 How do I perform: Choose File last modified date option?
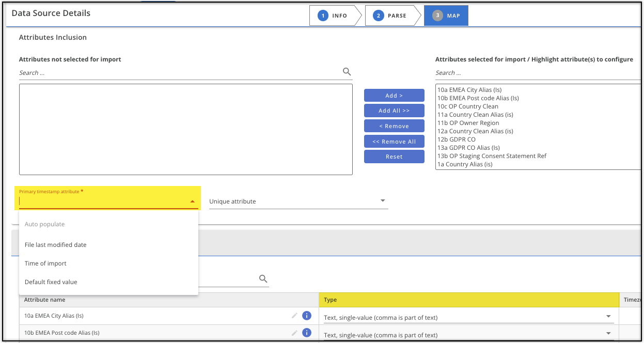pos(56,245)
